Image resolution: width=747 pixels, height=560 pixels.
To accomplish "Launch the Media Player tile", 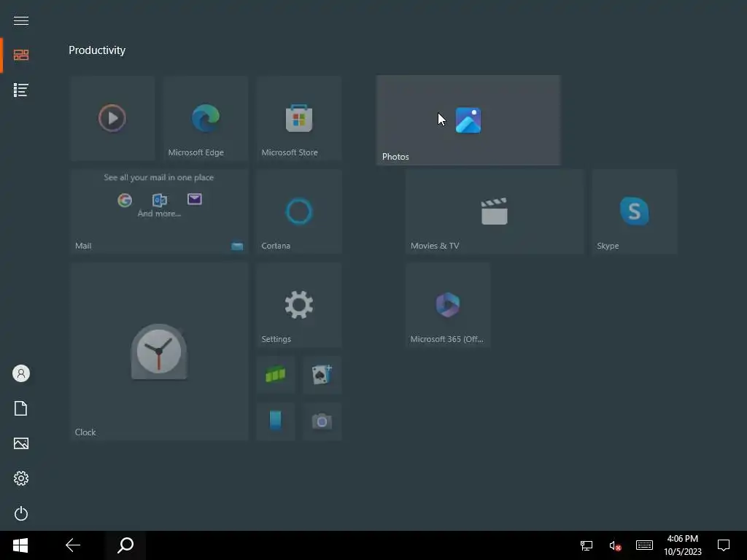I will click(112, 118).
